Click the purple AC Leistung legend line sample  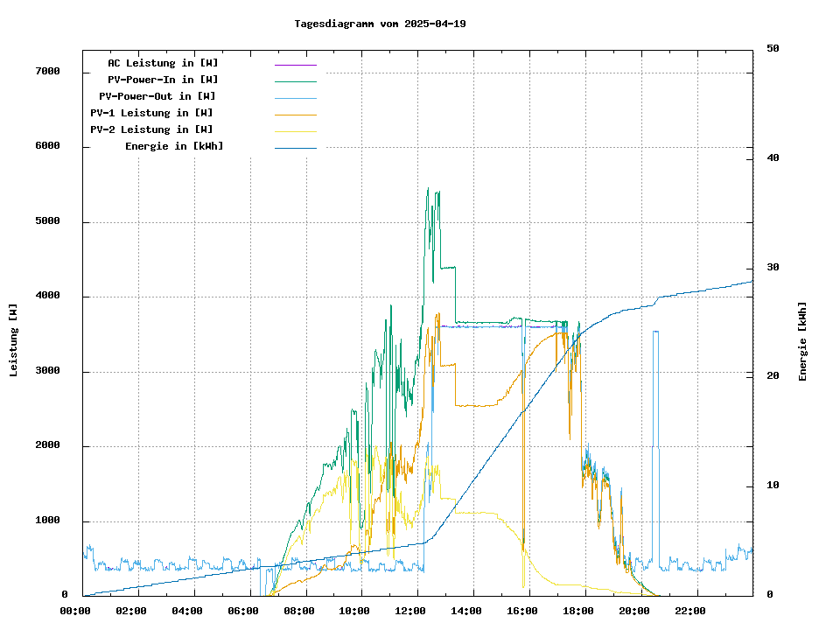click(x=295, y=65)
